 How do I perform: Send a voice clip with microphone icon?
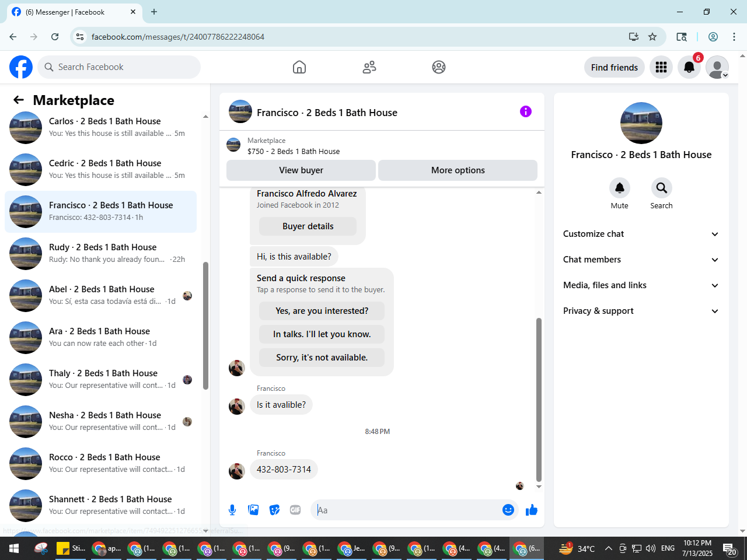tap(232, 510)
